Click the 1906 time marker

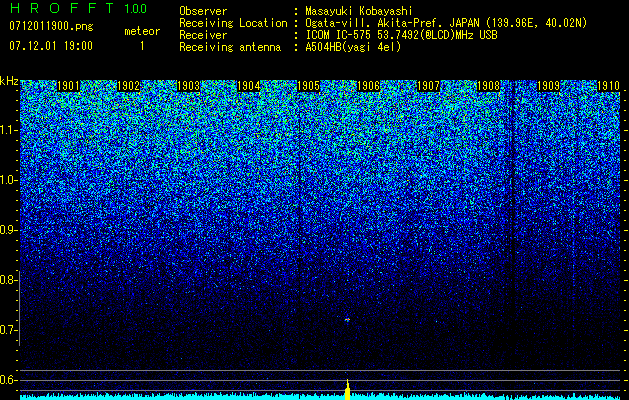368,86
